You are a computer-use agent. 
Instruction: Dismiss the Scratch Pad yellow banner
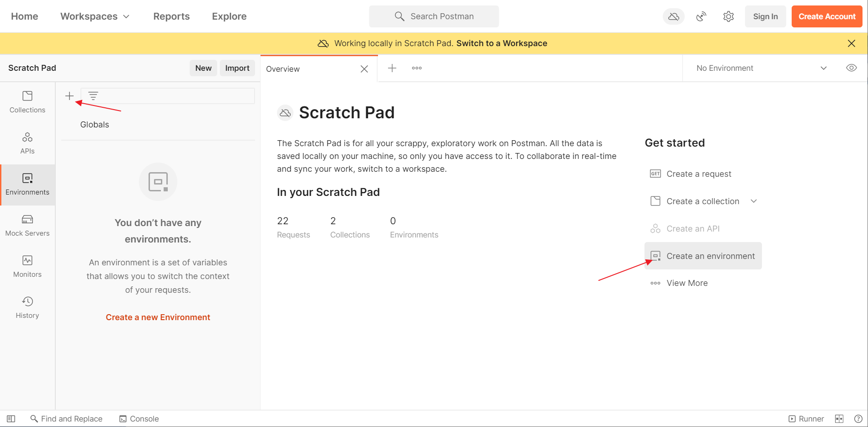[x=851, y=43]
